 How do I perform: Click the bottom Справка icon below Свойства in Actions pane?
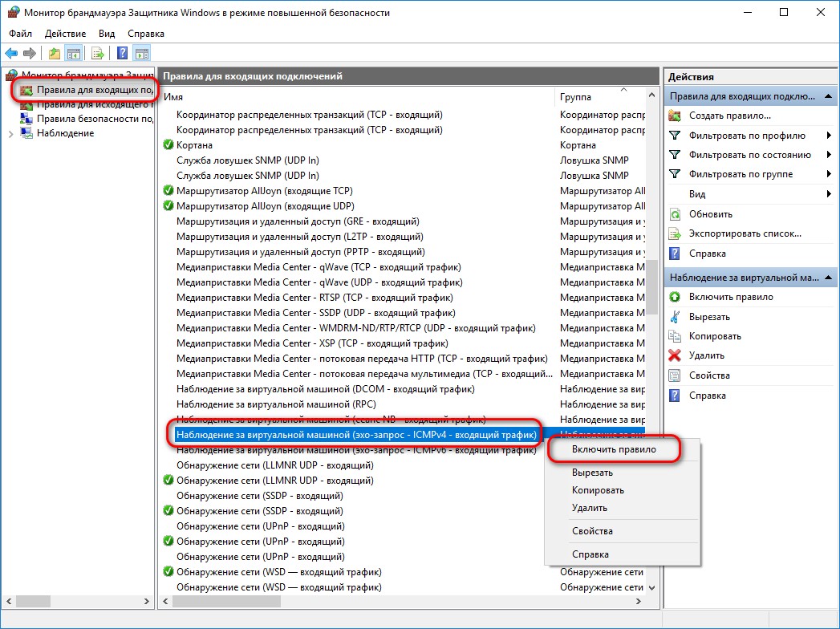point(675,396)
